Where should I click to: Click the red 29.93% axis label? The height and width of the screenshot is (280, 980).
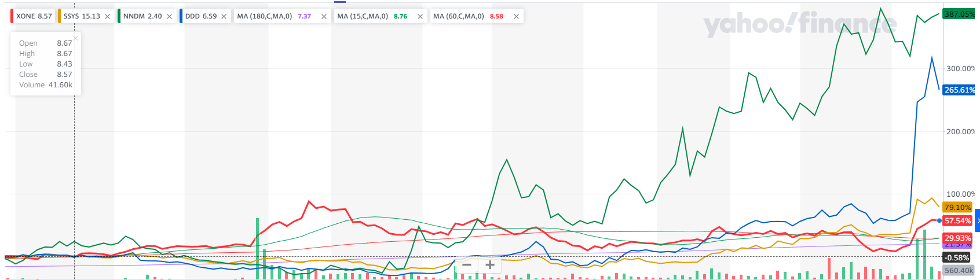tap(957, 238)
